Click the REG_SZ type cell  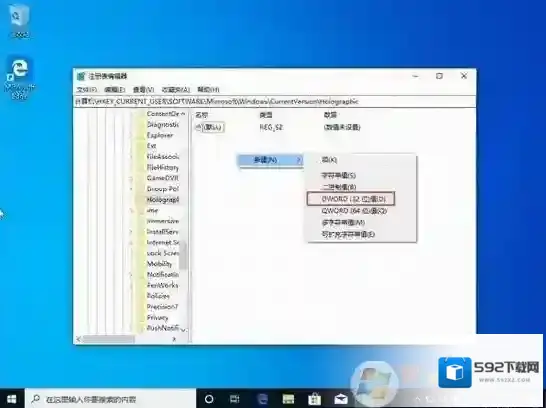tap(271, 127)
